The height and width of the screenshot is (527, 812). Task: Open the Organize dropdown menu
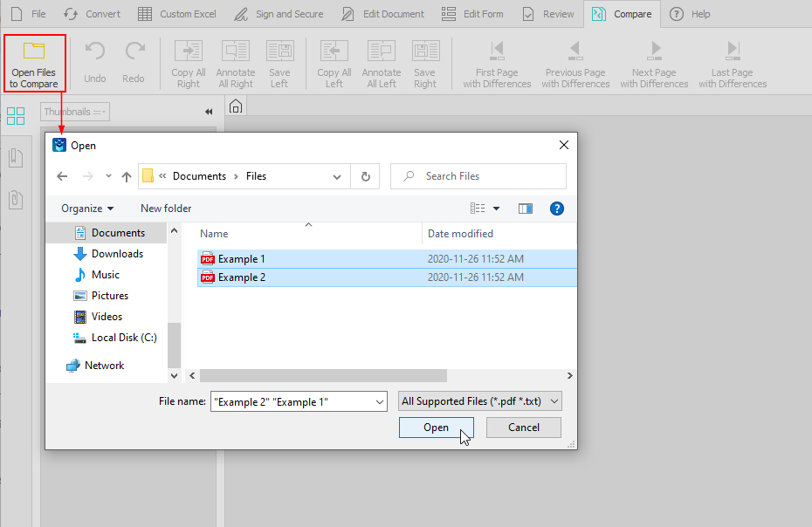pyautogui.click(x=87, y=209)
